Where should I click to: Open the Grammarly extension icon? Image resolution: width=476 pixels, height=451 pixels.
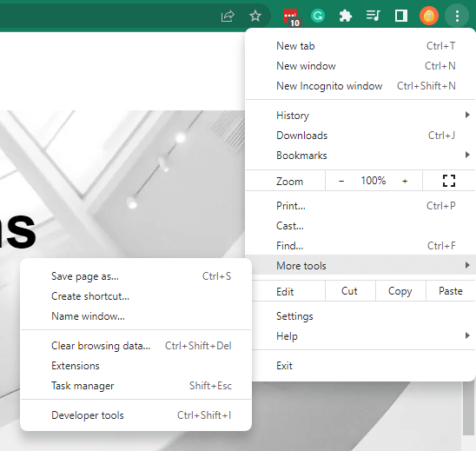tap(318, 16)
